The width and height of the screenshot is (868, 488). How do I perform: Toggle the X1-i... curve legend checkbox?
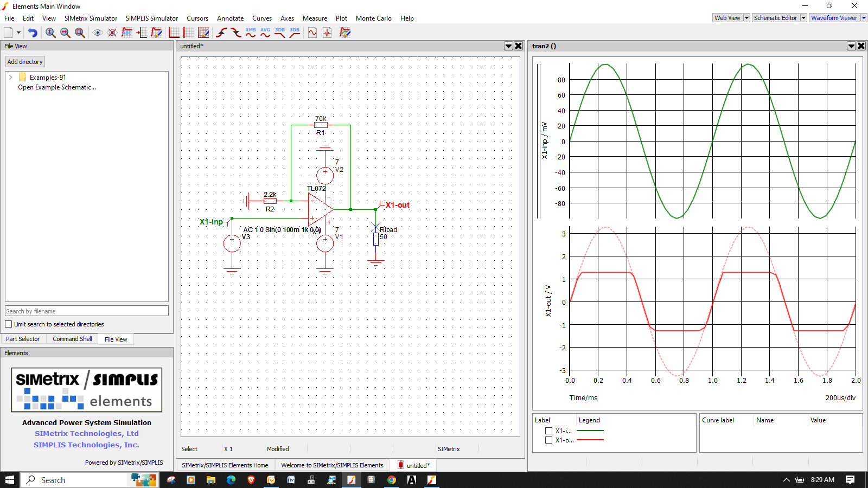point(548,431)
